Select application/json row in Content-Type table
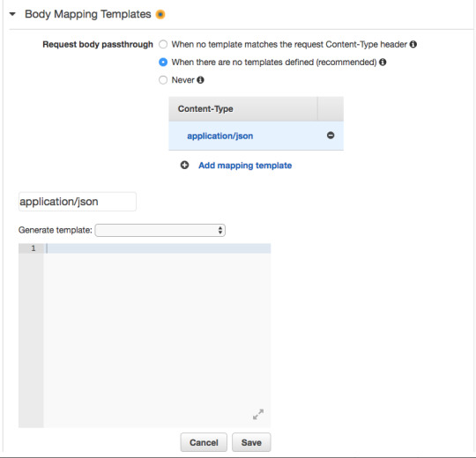The image size is (476, 458). click(256, 136)
